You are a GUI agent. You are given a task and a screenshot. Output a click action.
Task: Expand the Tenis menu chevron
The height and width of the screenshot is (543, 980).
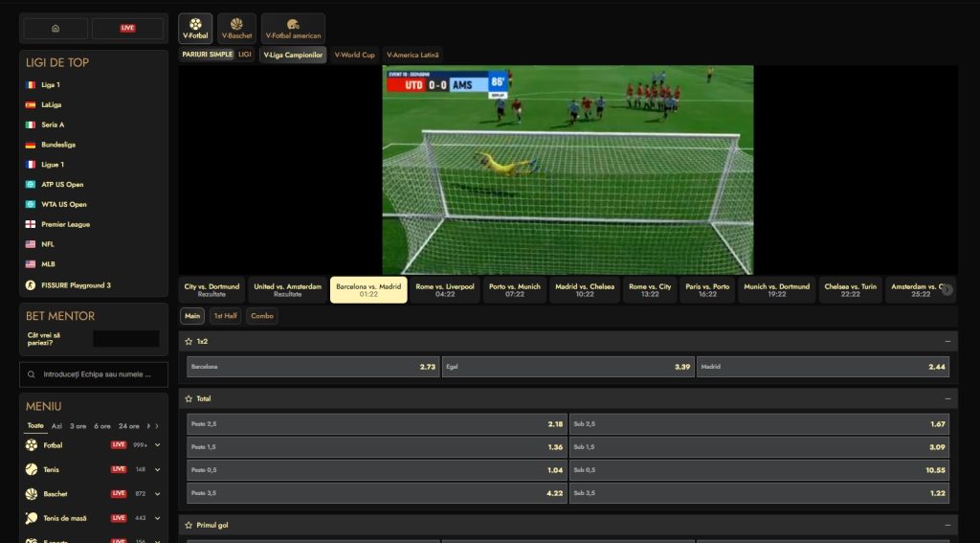158,470
